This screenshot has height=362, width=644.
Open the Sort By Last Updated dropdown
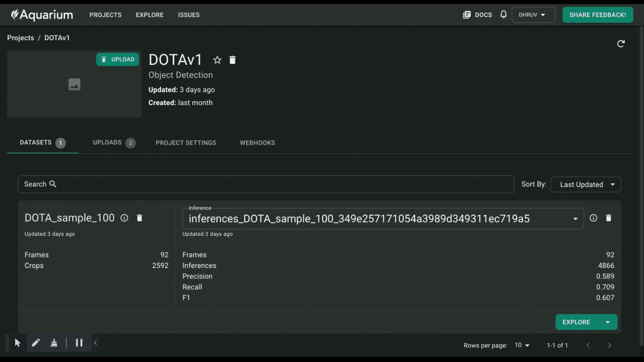[x=586, y=185]
